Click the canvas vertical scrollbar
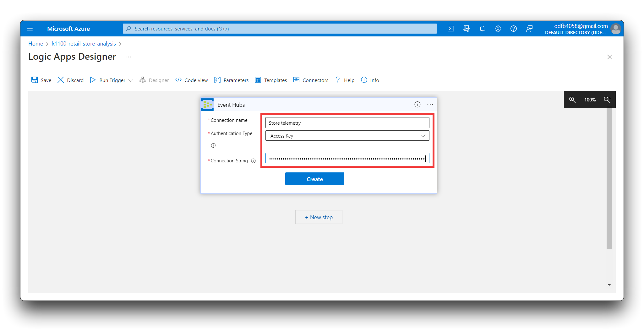 coord(609,179)
